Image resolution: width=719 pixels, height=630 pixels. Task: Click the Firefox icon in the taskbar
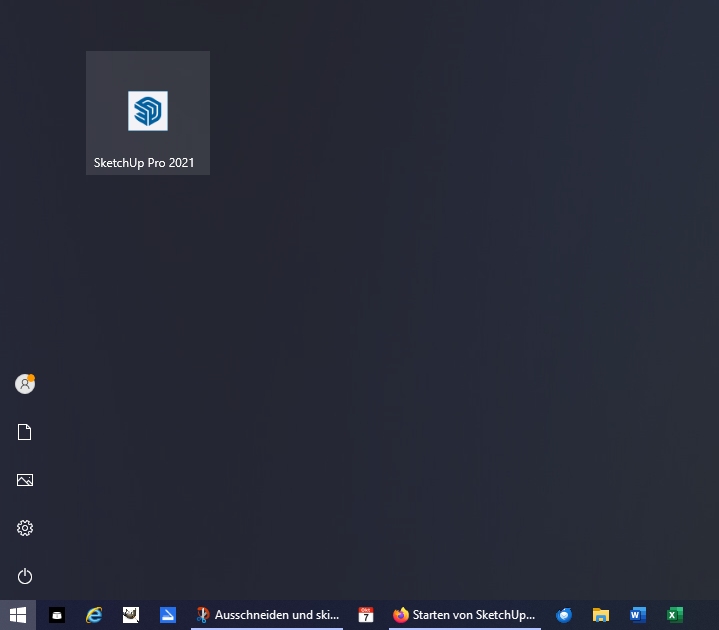click(x=401, y=615)
